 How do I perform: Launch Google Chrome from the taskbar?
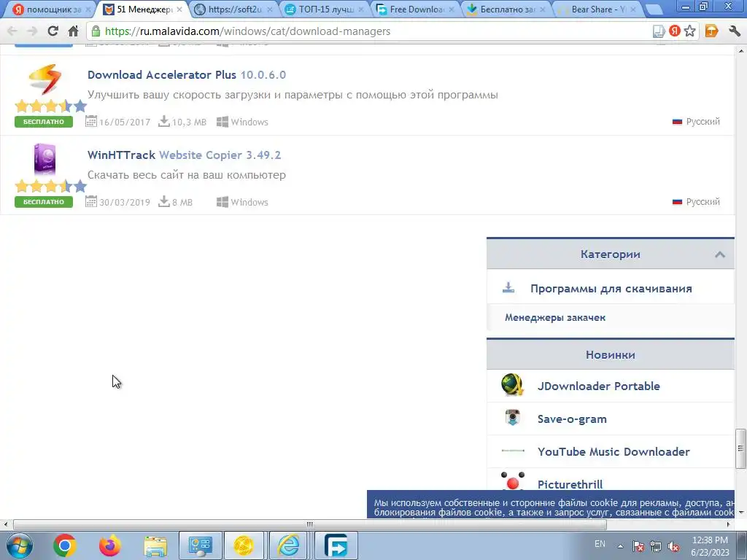pyautogui.click(x=65, y=545)
